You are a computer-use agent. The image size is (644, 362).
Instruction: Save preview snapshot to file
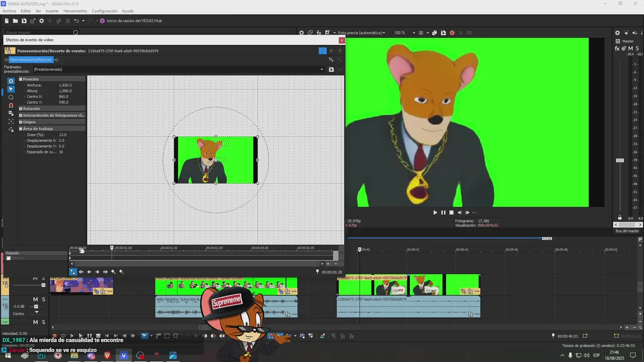click(443, 33)
